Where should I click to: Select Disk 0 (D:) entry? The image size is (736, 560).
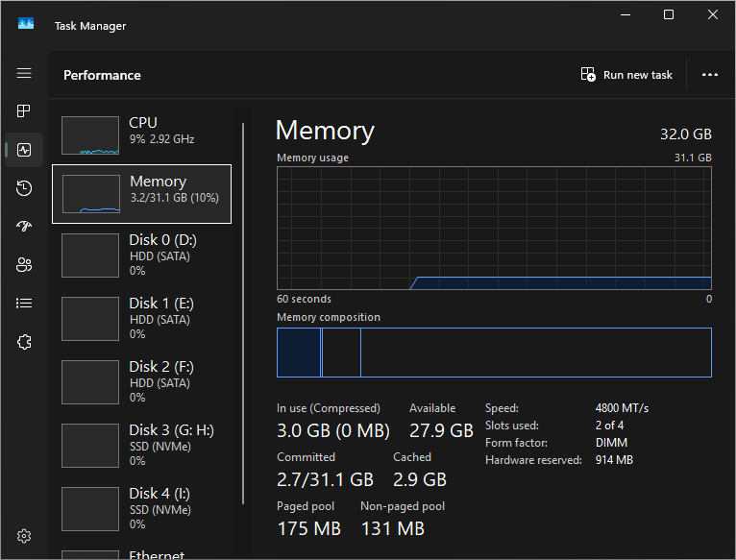click(142, 256)
